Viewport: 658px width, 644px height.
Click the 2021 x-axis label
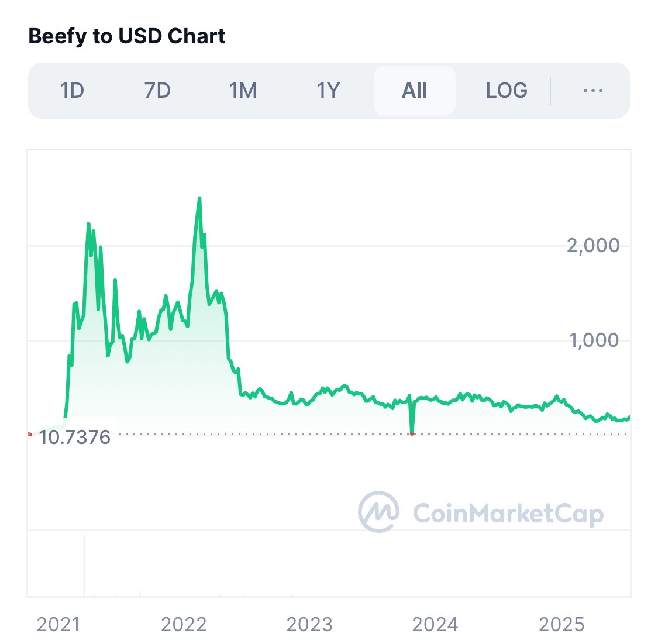pos(58,625)
